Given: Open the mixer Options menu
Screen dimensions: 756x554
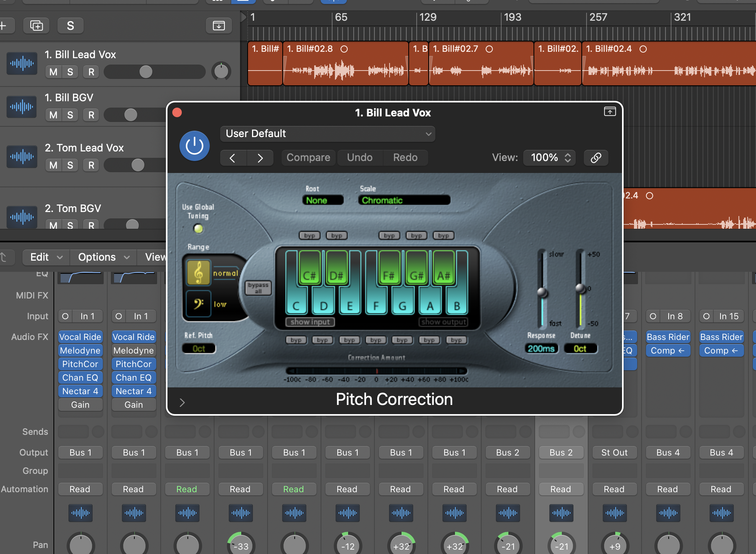Looking at the screenshot, I should tap(103, 257).
